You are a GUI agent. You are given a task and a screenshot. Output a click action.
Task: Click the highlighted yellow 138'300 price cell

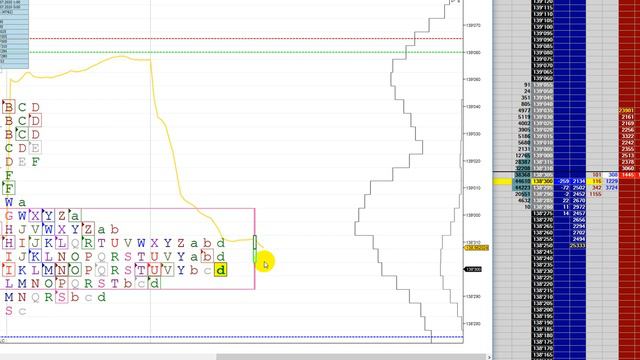[x=542, y=181]
